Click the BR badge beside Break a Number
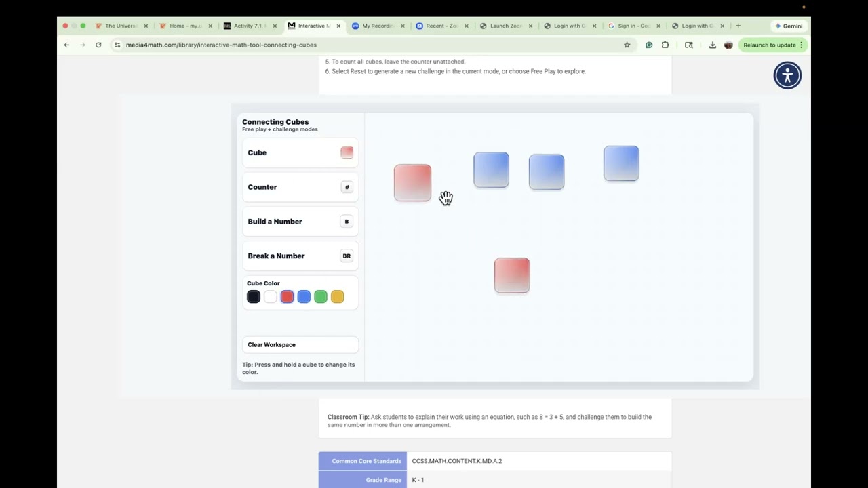Image resolution: width=868 pixels, height=488 pixels. pyautogui.click(x=347, y=256)
